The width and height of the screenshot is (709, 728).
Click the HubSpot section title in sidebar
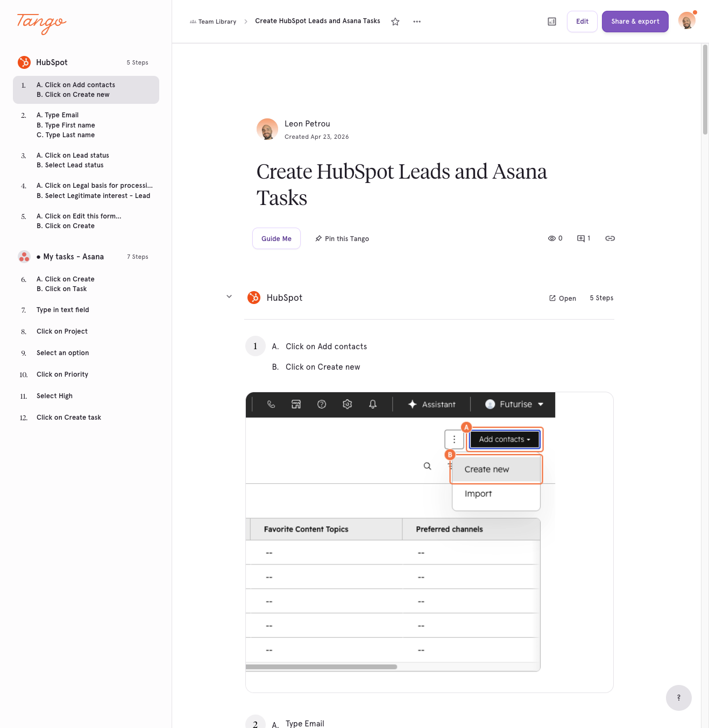(x=52, y=62)
